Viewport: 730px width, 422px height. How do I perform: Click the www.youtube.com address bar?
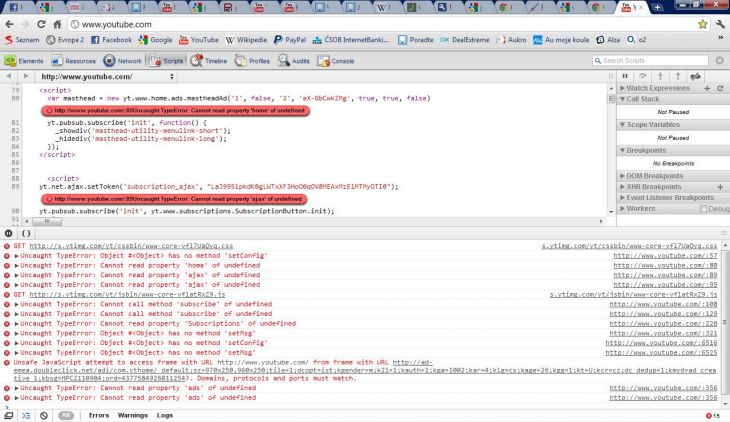click(x=382, y=24)
